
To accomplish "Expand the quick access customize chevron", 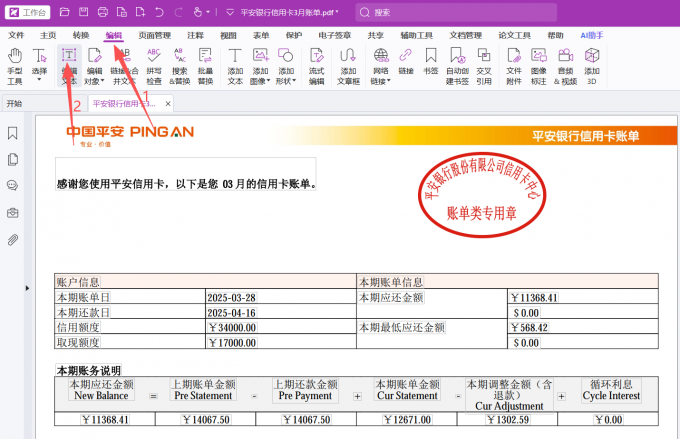I will (x=230, y=12).
